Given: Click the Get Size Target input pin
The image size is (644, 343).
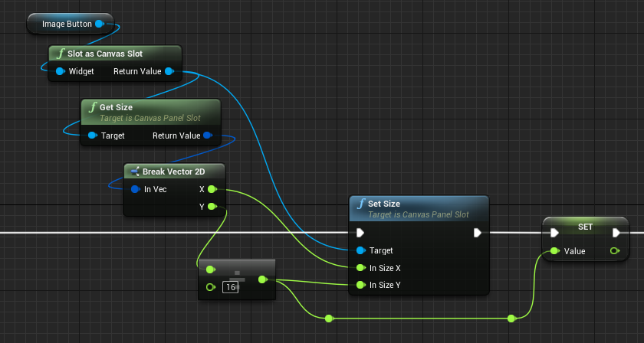Looking at the screenshot, I should (x=93, y=136).
